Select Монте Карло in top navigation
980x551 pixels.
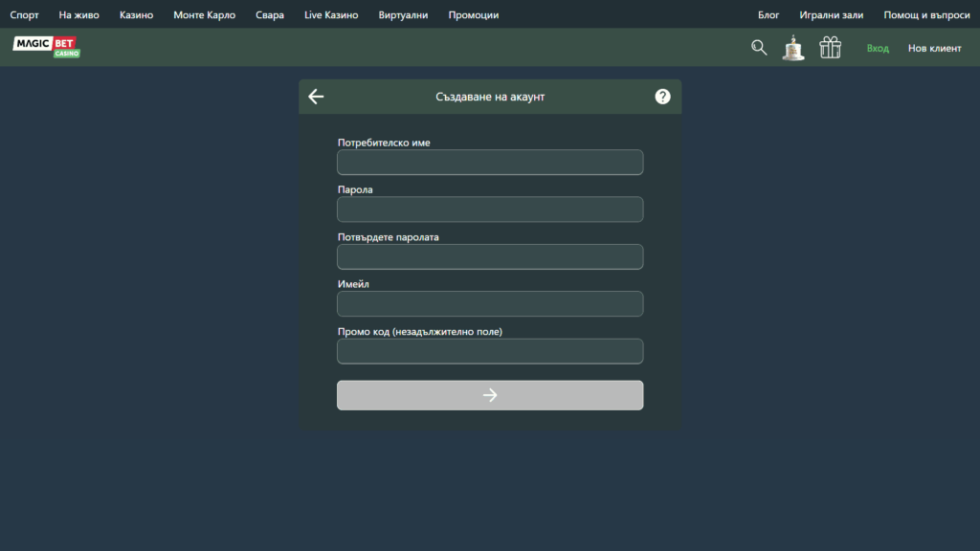(204, 15)
